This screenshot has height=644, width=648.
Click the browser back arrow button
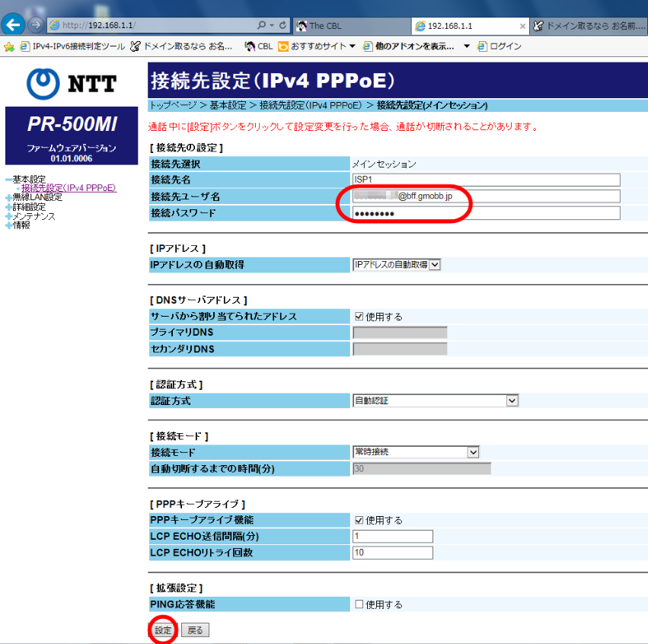click(13, 24)
